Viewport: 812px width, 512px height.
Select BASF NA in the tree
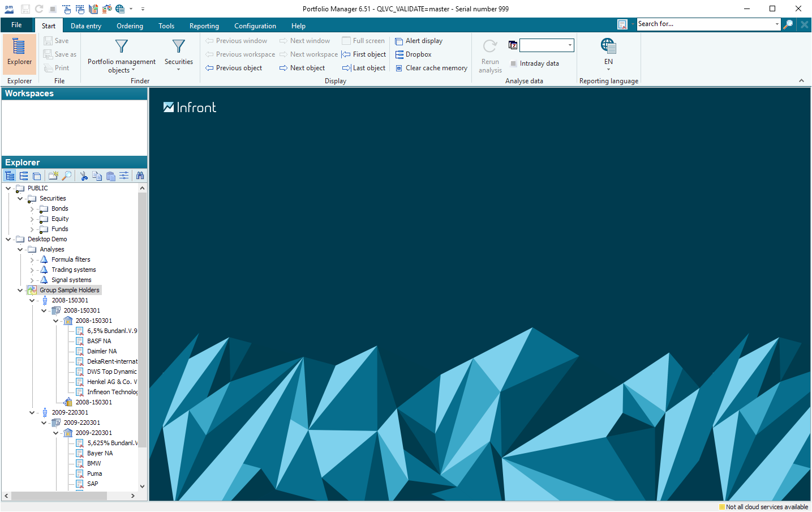coord(99,342)
